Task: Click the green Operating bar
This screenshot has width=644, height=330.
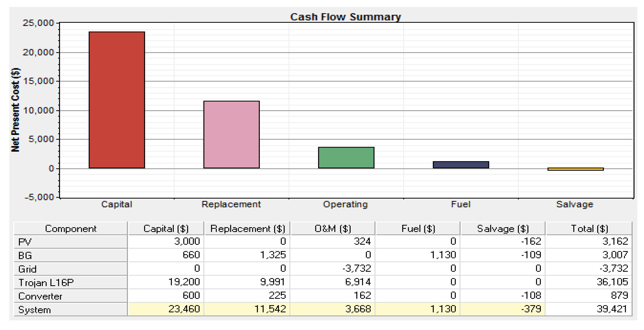Action: (346, 158)
